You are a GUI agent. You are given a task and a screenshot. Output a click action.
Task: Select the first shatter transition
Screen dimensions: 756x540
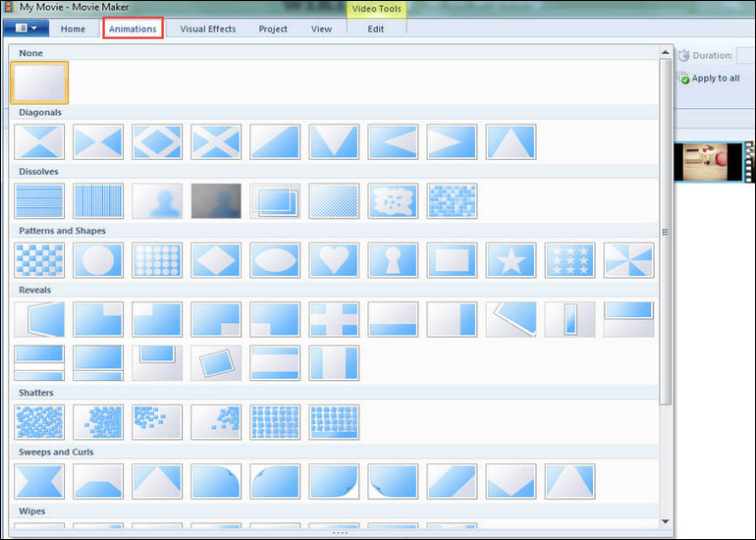[39, 422]
